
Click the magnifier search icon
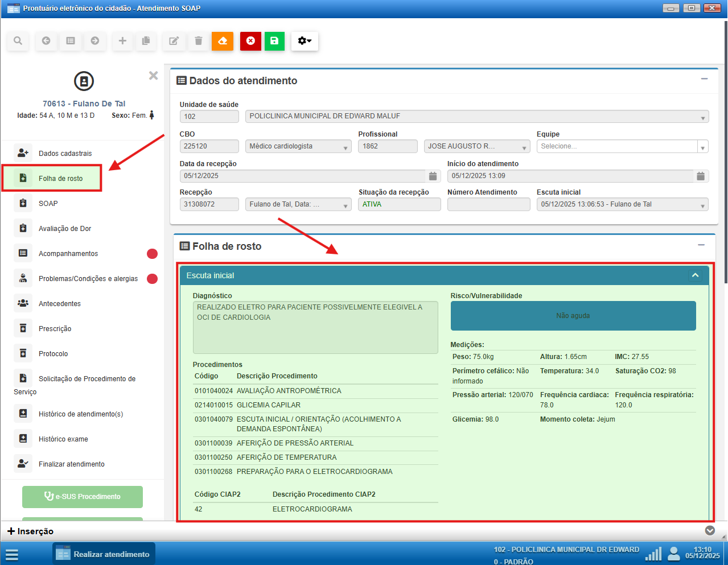18,41
